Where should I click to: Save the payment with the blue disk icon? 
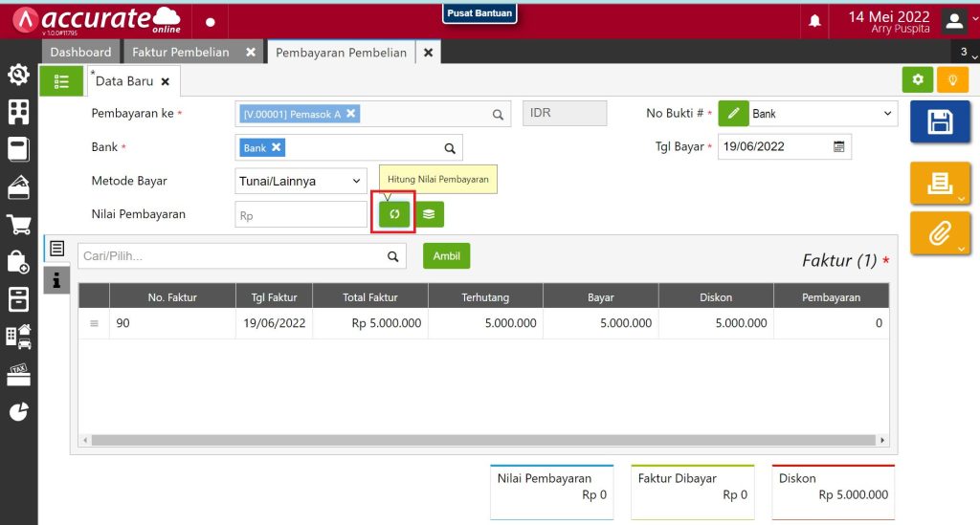939,121
